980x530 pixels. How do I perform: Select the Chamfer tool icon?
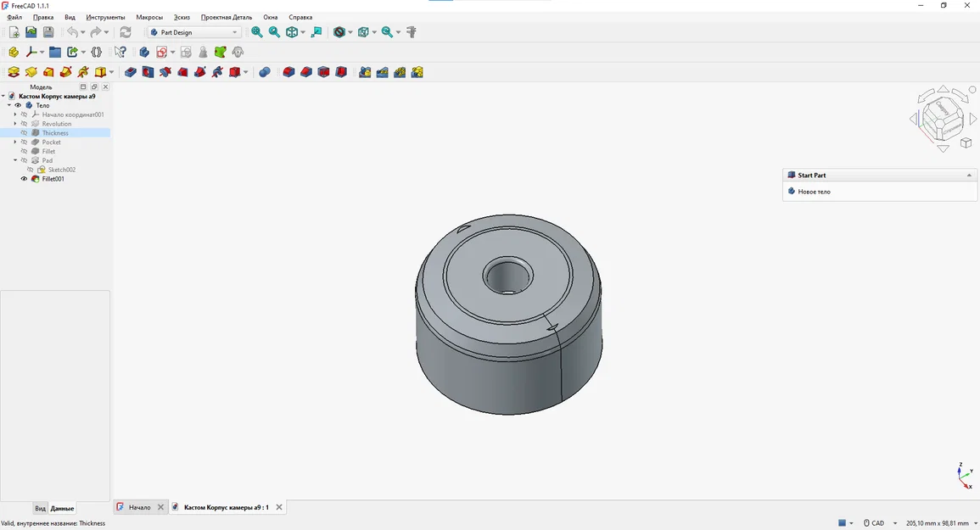tap(306, 72)
